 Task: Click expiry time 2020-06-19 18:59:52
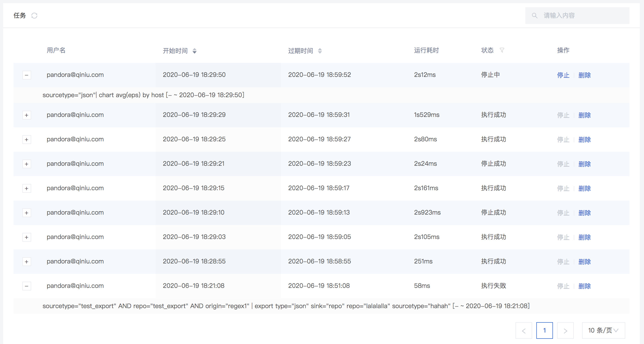[x=319, y=75]
